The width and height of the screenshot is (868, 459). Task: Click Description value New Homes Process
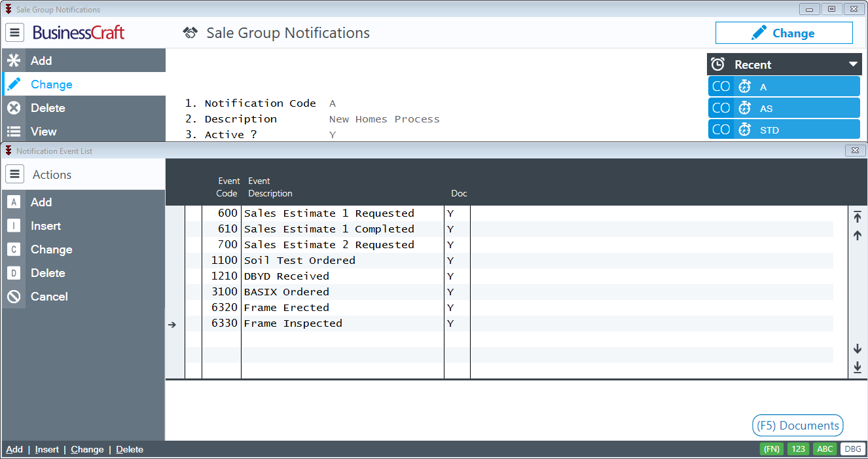[x=384, y=119]
